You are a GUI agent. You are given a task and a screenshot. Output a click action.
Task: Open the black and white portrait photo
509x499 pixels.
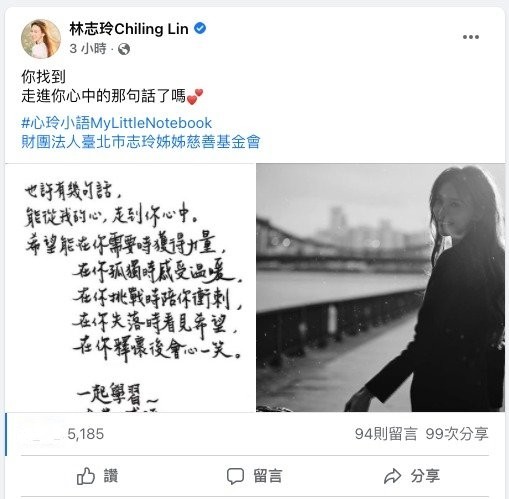tap(381, 288)
